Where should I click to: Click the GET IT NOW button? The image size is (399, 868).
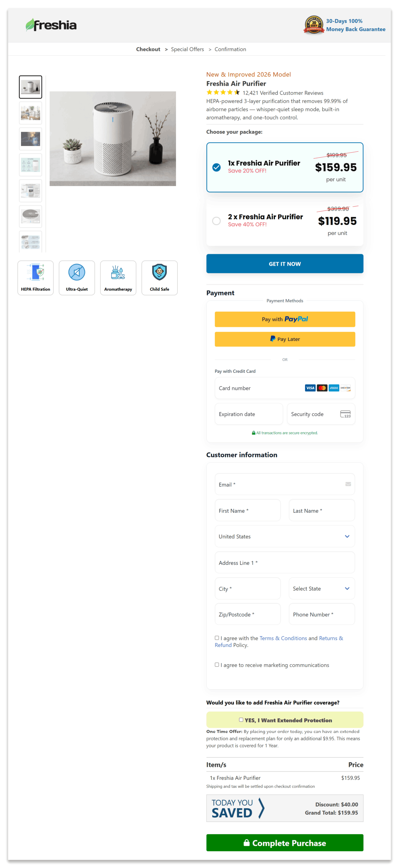click(285, 264)
